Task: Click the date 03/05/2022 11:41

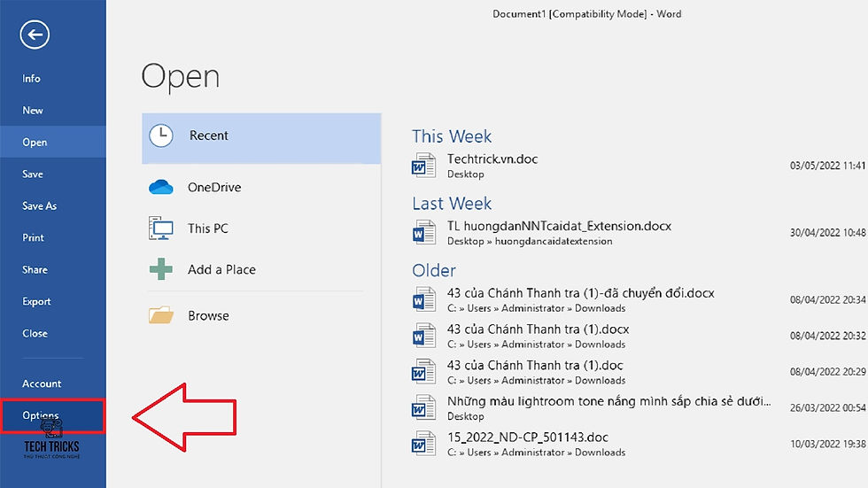Action: tap(827, 166)
